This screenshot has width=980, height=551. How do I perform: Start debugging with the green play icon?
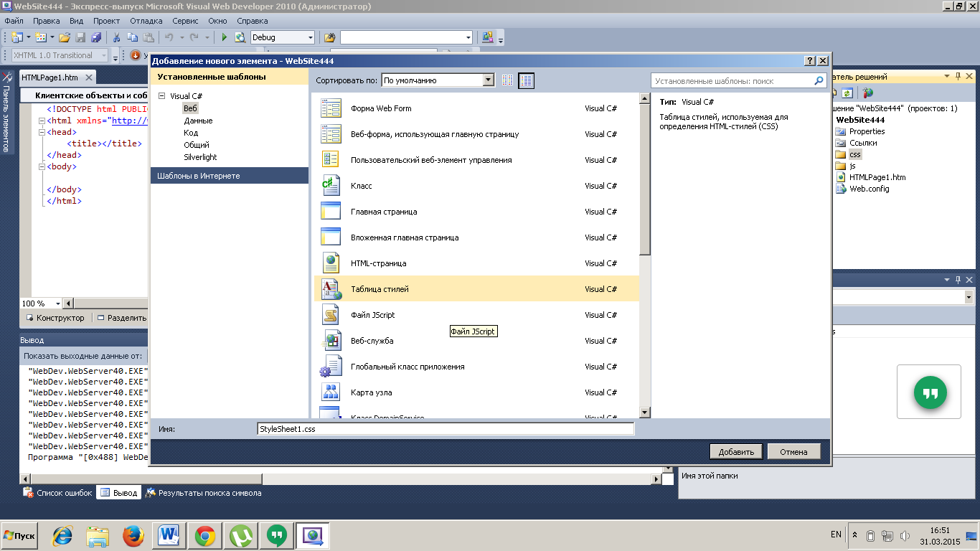(224, 37)
